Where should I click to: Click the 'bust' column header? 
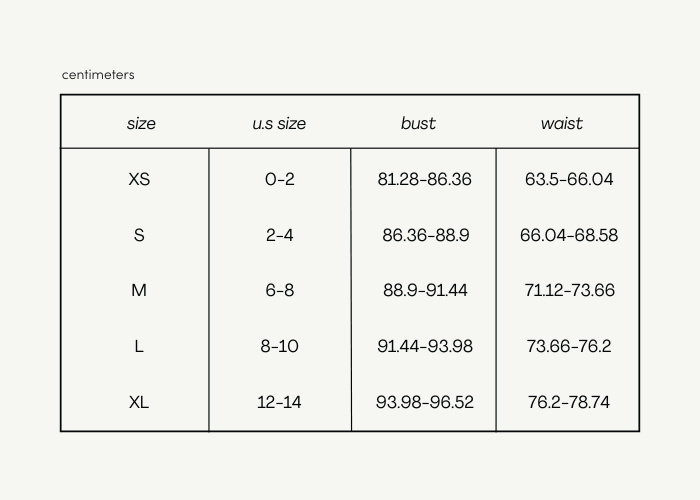pos(418,124)
